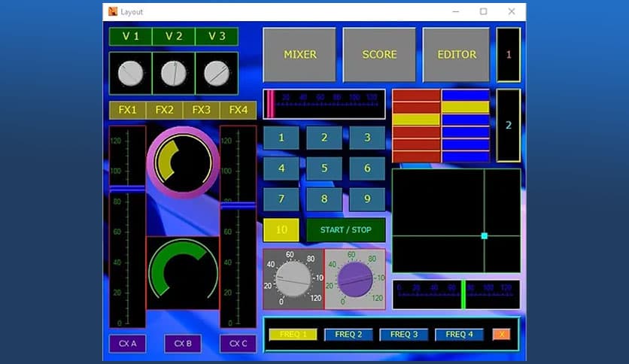Click the Layout window app icon
629x364 pixels.
coord(113,11)
